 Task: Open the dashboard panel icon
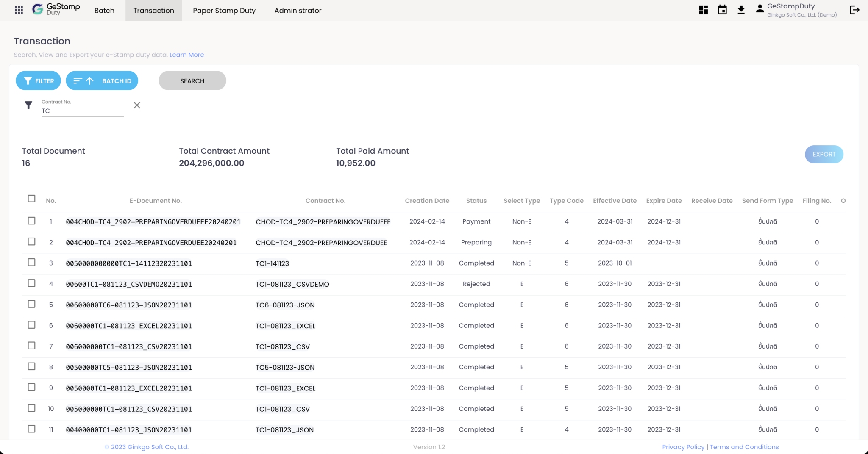[x=703, y=9]
